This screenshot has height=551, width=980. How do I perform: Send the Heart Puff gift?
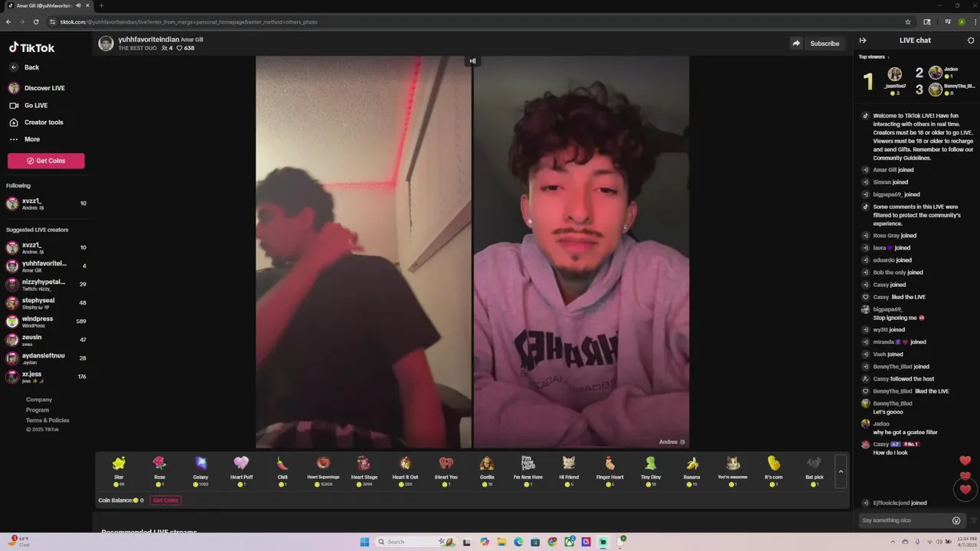click(241, 470)
